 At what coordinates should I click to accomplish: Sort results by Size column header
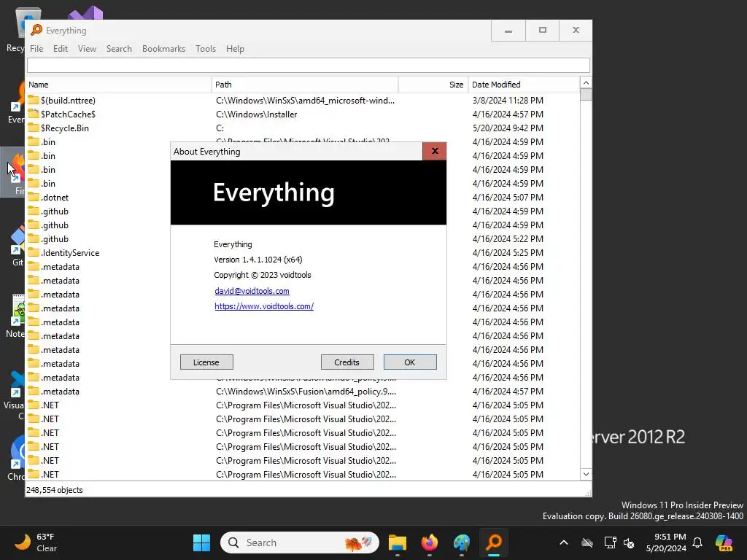tap(433, 85)
